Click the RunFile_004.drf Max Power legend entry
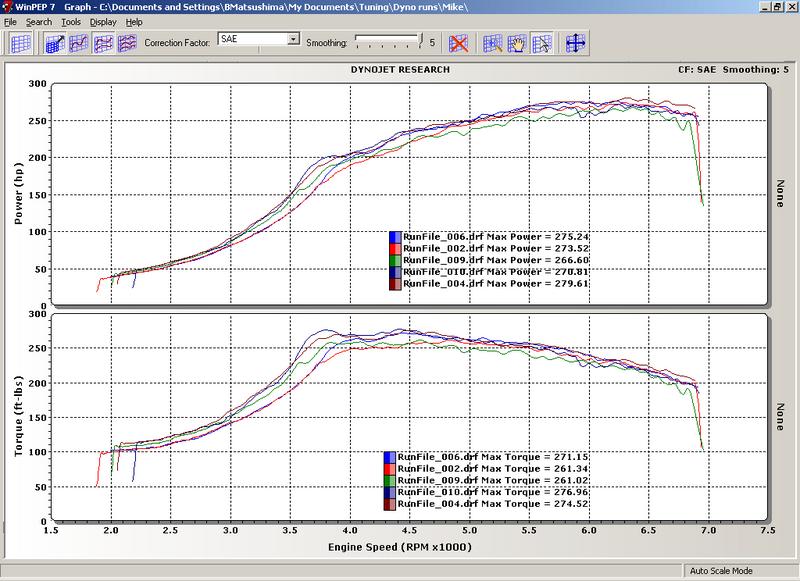Viewport: 800px width, 581px height. coord(470,284)
